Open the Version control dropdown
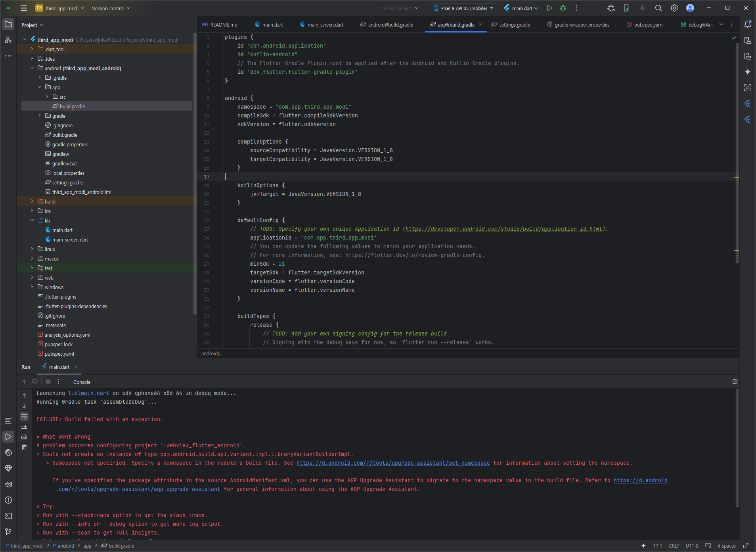 click(x=111, y=8)
